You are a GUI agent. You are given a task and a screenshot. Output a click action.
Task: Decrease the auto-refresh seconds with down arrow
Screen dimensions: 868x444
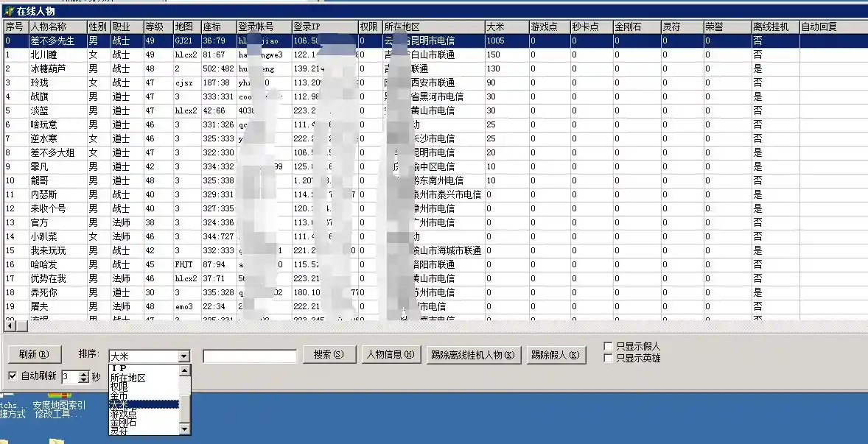coord(83,381)
